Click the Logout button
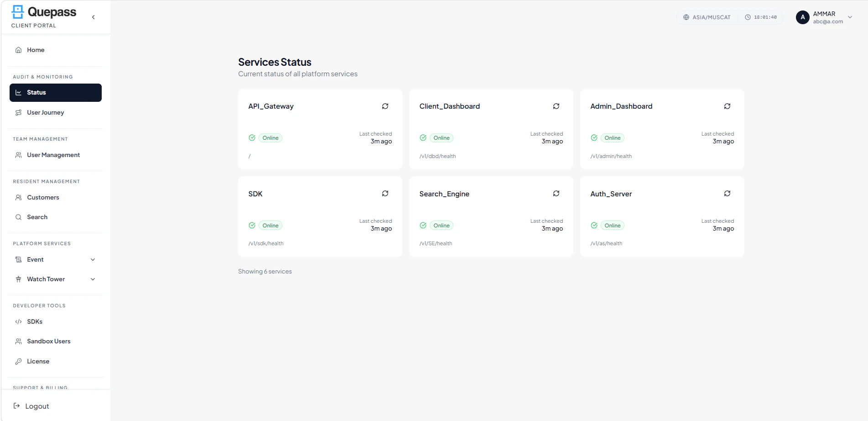 pyautogui.click(x=31, y=406)
